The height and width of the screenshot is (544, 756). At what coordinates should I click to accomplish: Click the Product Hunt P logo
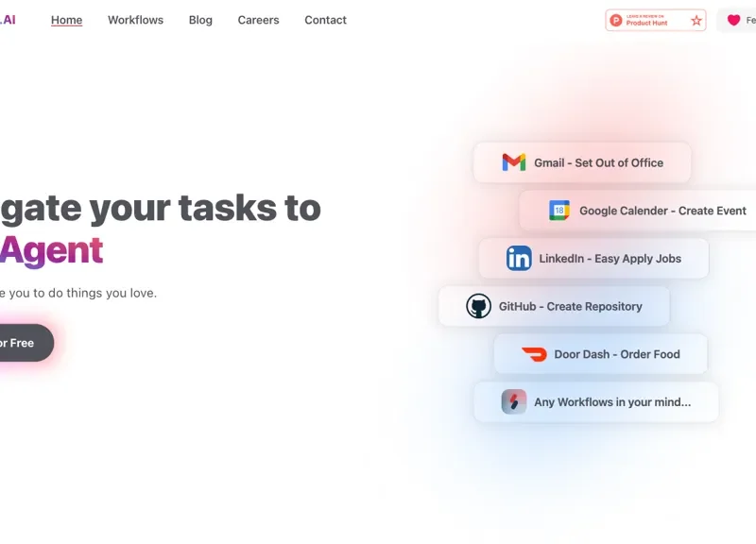tap(616, 20)
